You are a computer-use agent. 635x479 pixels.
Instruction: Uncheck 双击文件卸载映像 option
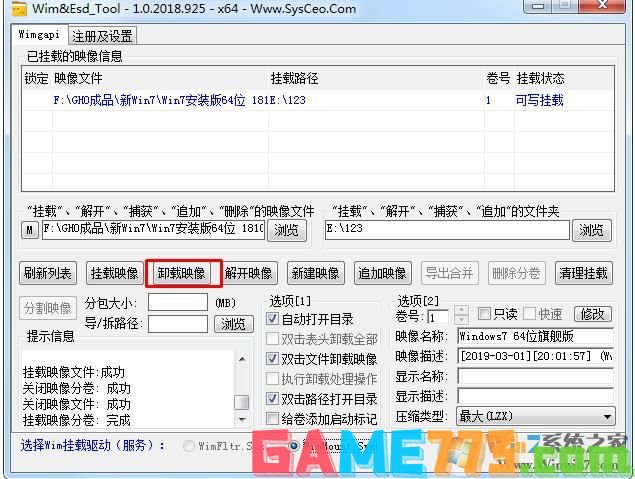tap(273, 359)
